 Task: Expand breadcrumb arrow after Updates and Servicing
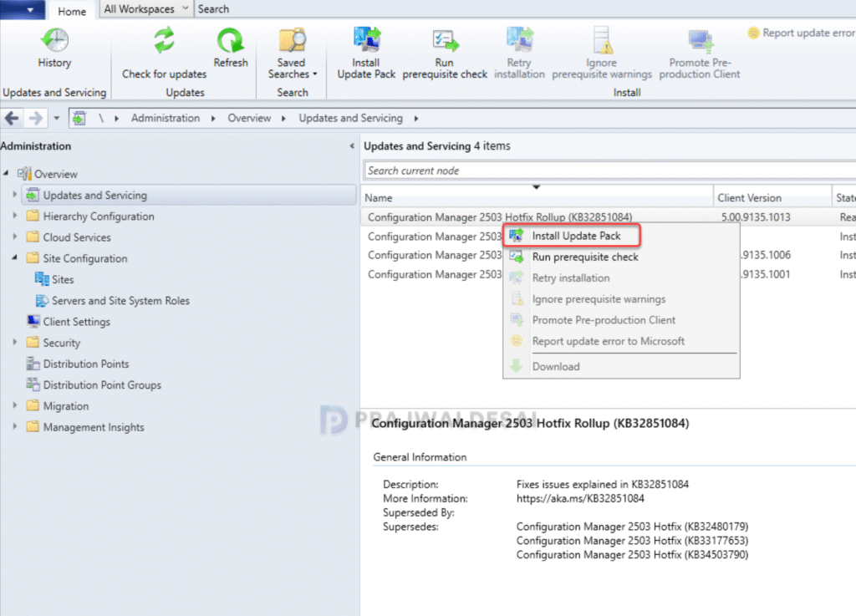click(x=416, y=119)
